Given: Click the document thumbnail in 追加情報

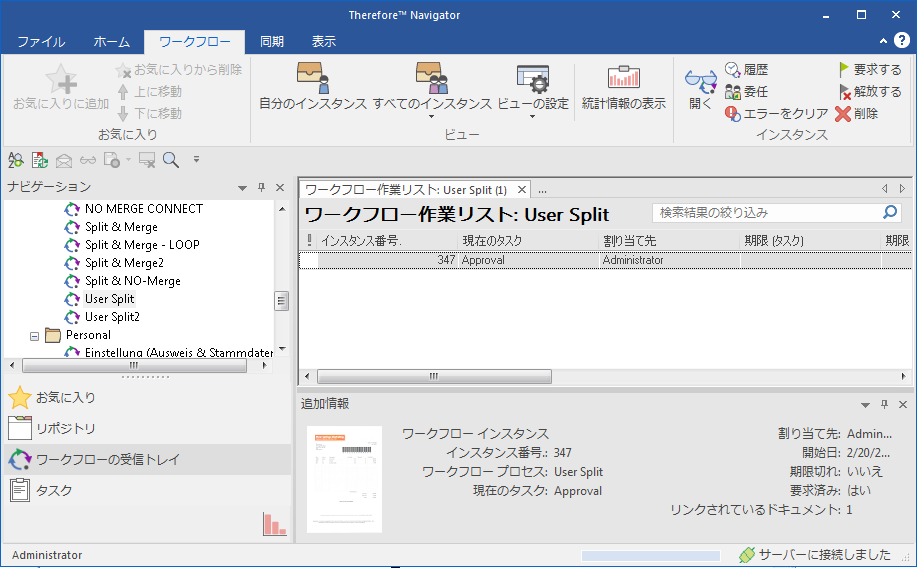Looking at the screenshot, I should click(x=344, y=479).
